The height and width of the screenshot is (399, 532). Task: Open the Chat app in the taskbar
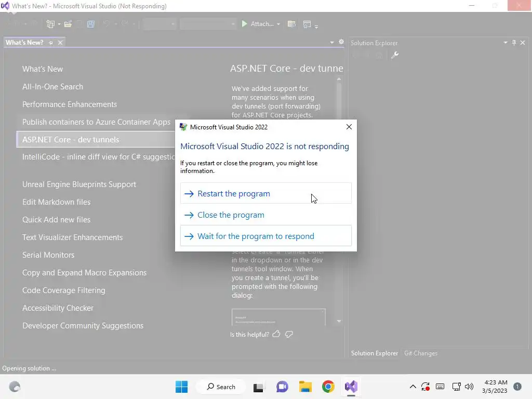point(282,387)
